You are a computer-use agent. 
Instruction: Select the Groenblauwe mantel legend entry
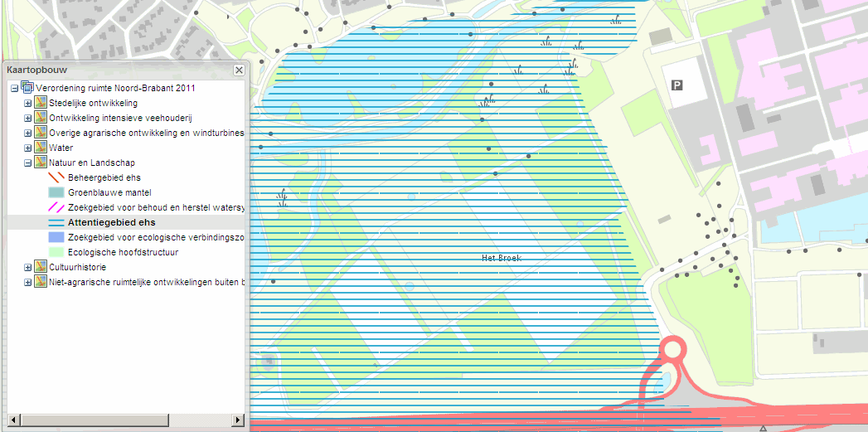(109, 192)
